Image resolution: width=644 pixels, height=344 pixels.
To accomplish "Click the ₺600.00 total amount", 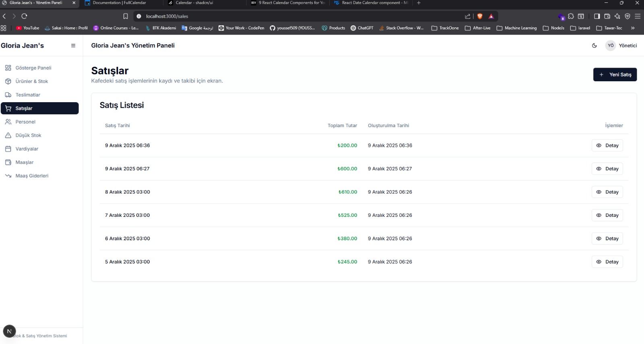I will pos(347,169).
